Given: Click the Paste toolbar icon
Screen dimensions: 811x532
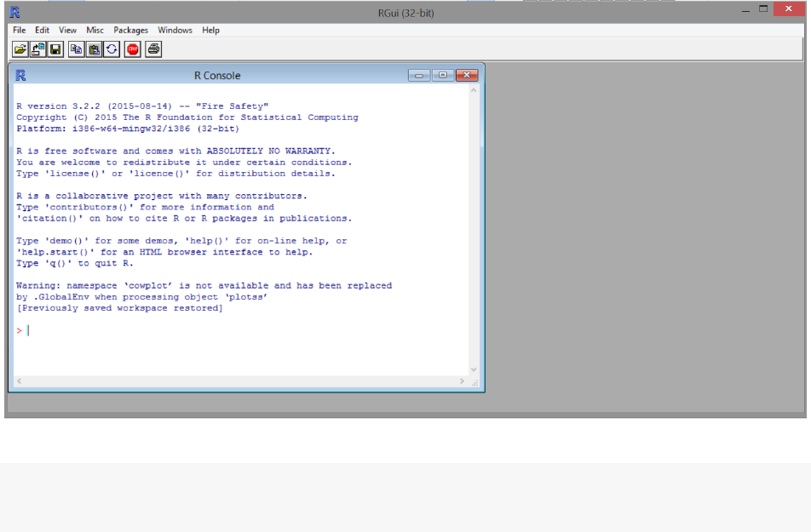Looking at the screenshot, I should [x=94, y=49].
